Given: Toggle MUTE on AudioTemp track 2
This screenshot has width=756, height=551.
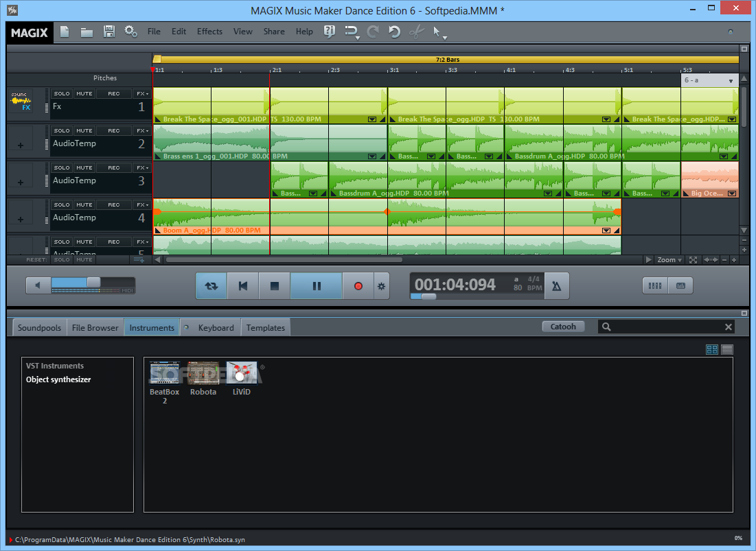Looking at the screenshot, I should [x=84, y=130].
